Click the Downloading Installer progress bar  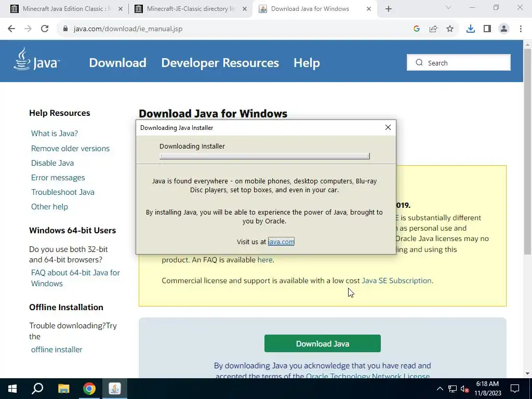(264, 156)
